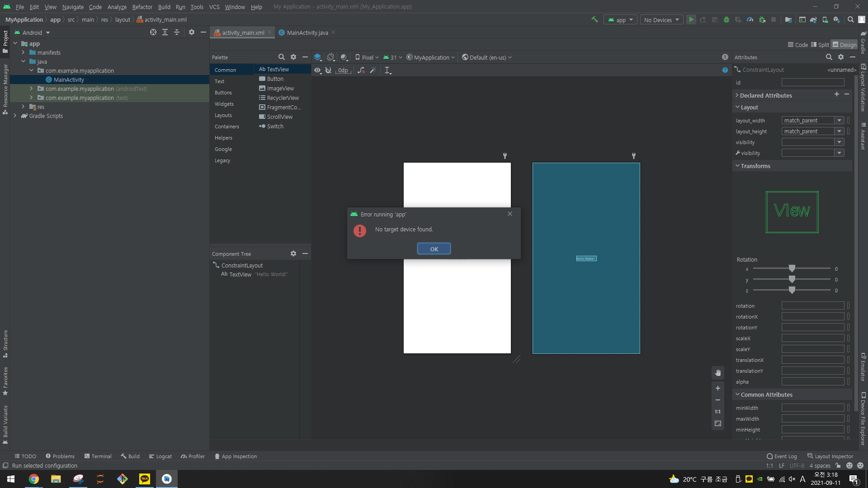Open the SDK Manager toolbar icon
Image resolution: width=868 pixels, height=488 pixels.
pos(836,20)
